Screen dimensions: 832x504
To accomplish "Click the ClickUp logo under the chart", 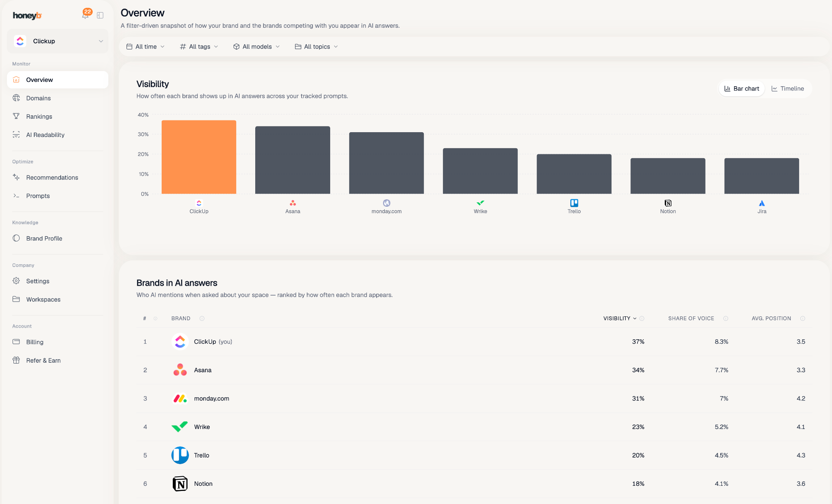I will coord(199,203).
